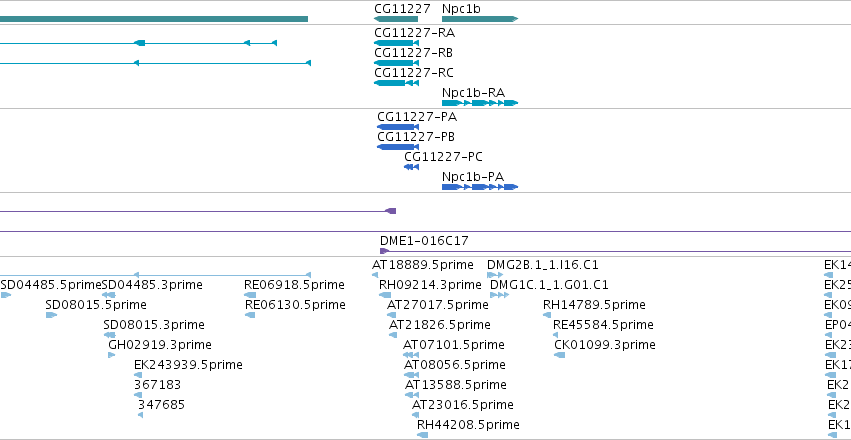Click the RE06918.5prime EST glyph
The image size is (851, 440).
250,295
